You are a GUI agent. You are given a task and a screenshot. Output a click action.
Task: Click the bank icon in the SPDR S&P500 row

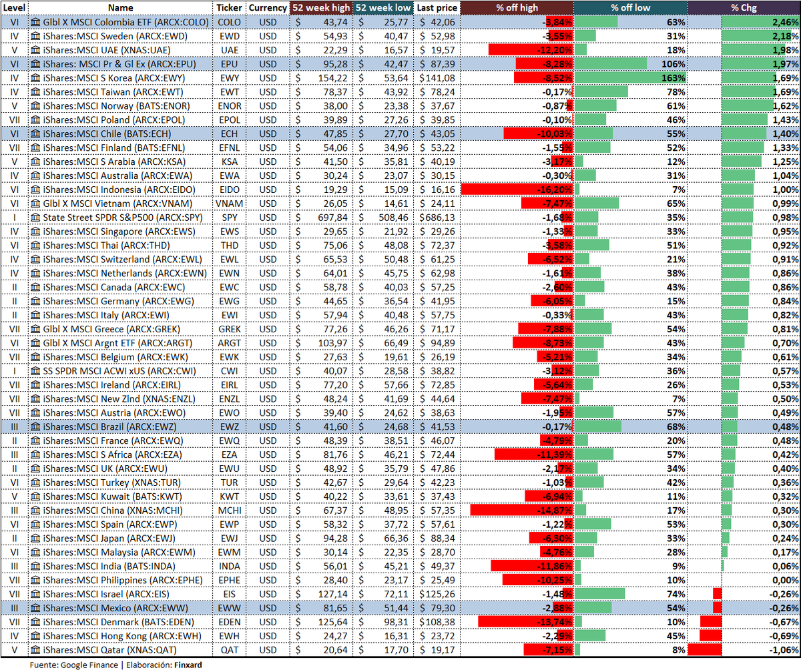click(35, 218)
